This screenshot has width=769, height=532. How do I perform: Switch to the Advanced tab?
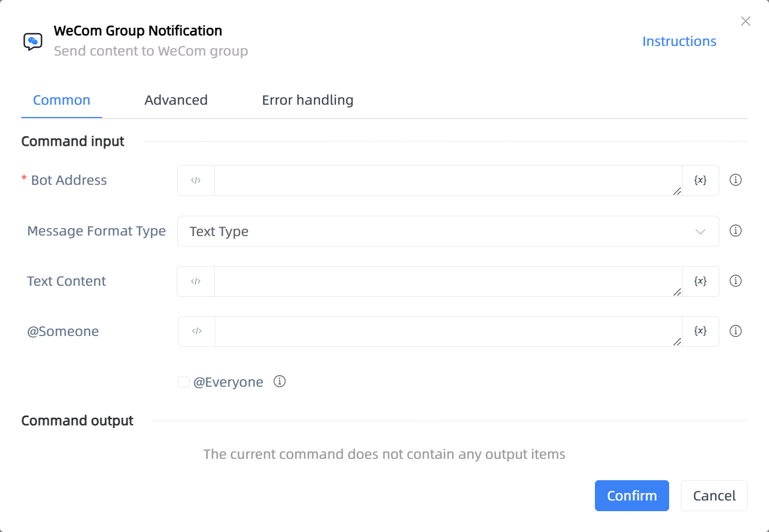pyautogui.click(x=176, y=100)
